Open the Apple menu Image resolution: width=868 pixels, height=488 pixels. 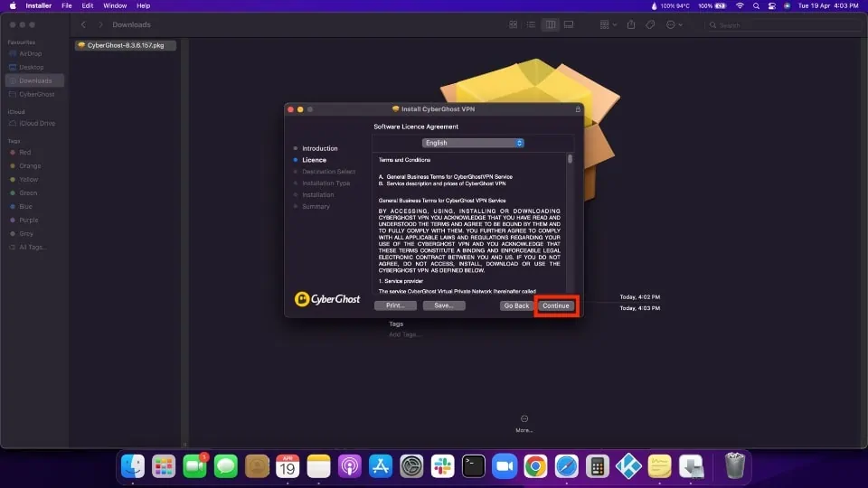(12, 5)
